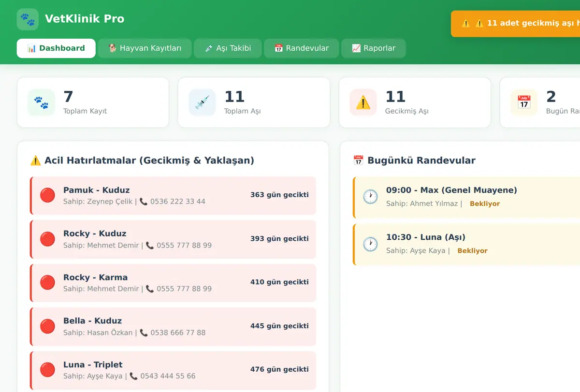The width and height of the screenshot is (580, 392).
Task: Click the "Sahip: Hasan Özkan" text
Action: click(98, 333)
